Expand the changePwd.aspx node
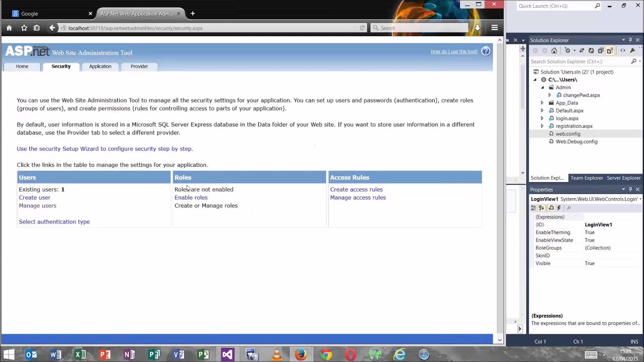The width and height of the screenshot is (644, 362). click(x=549, y=95)
